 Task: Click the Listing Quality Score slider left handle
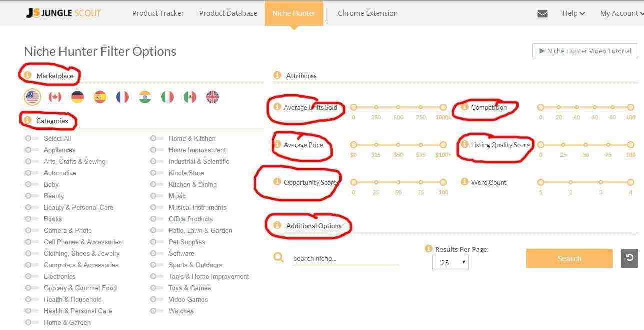(x=540, y=144)
